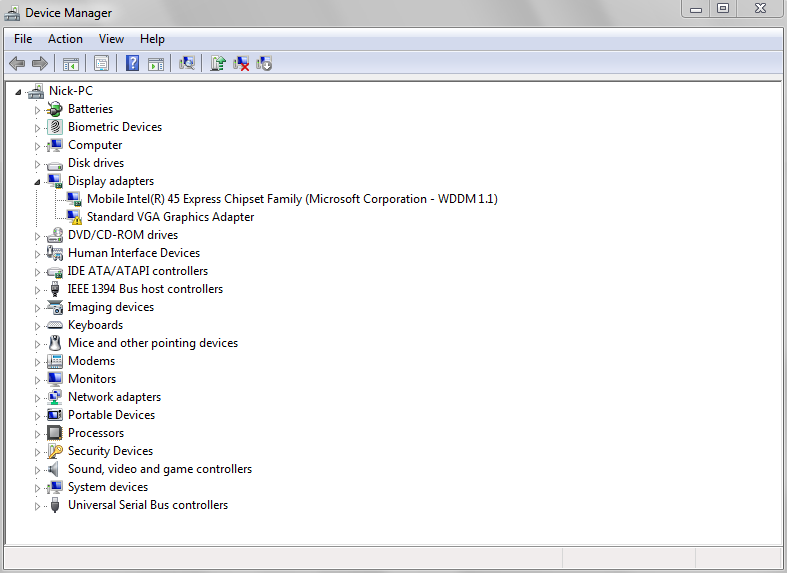Open the Action menu

[x=65, y=39]
